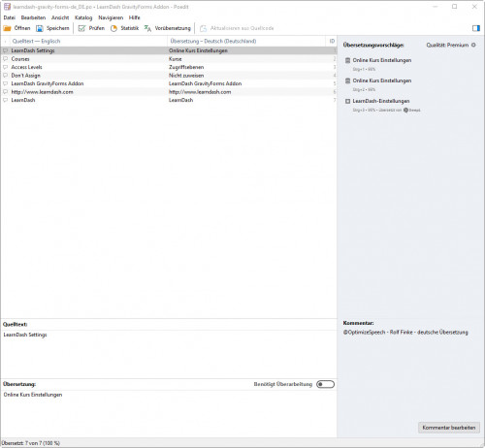Open the Katalog menu
This screenshot has height=448, width=485.
tap(83, 17)
